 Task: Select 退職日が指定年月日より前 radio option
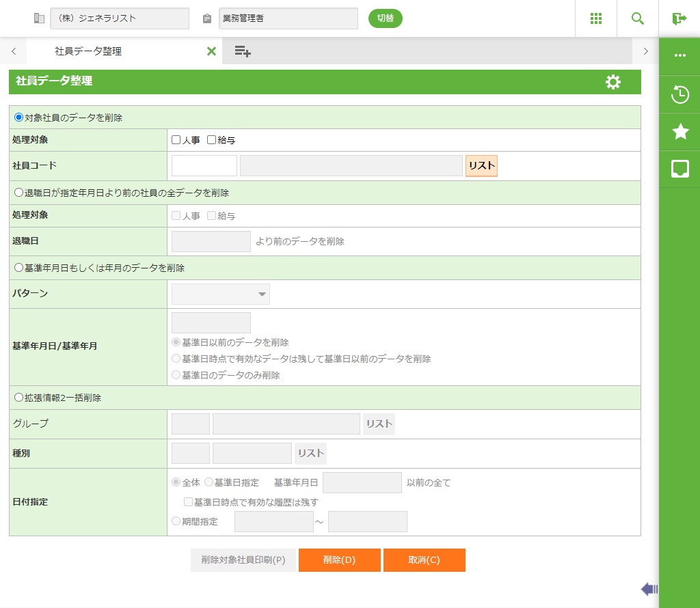[19, 193]
